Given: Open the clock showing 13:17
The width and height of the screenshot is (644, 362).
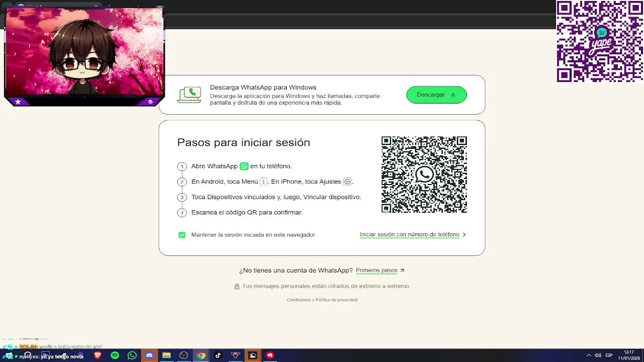Looking at the screenshot, I should tap(629, 355).
